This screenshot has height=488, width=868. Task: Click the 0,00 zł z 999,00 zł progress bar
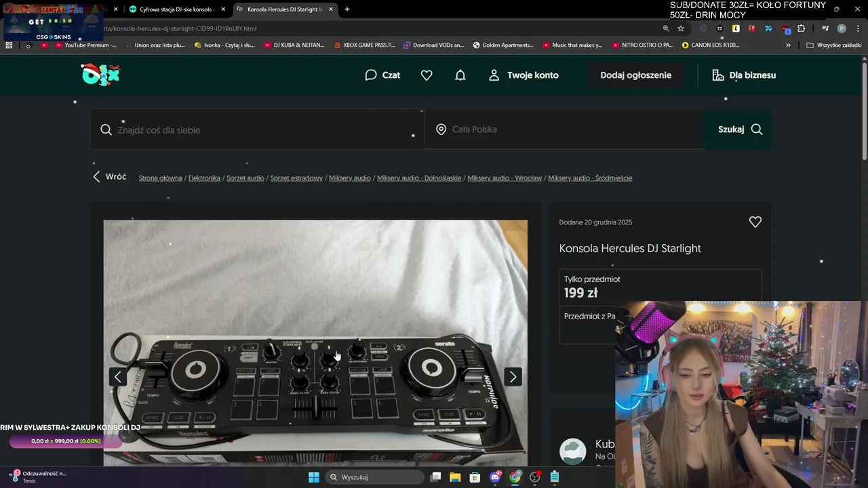pos(66,441)
